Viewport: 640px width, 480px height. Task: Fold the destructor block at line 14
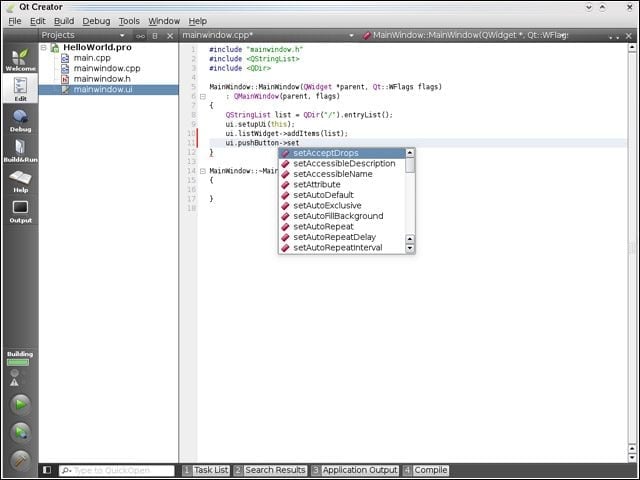202,171
